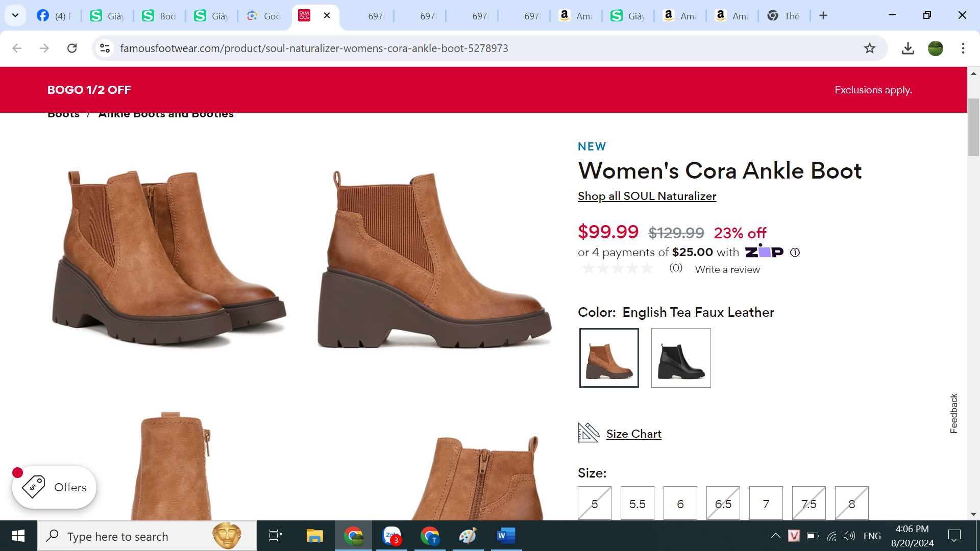Open Chrome downloads icon
Screen dimensions: 980x551
(908, 48)
